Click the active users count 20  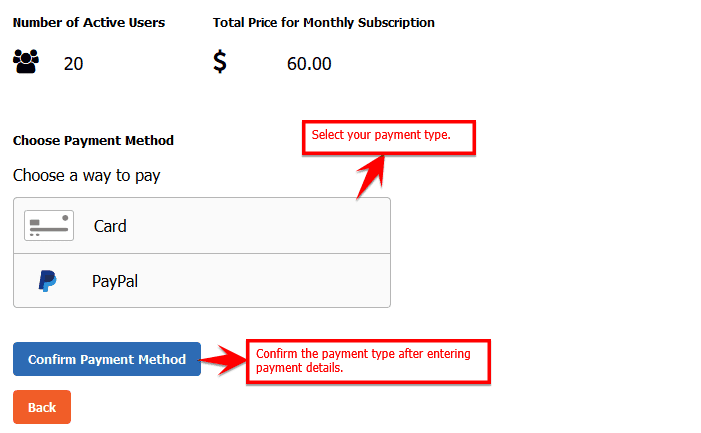[73, 64]
